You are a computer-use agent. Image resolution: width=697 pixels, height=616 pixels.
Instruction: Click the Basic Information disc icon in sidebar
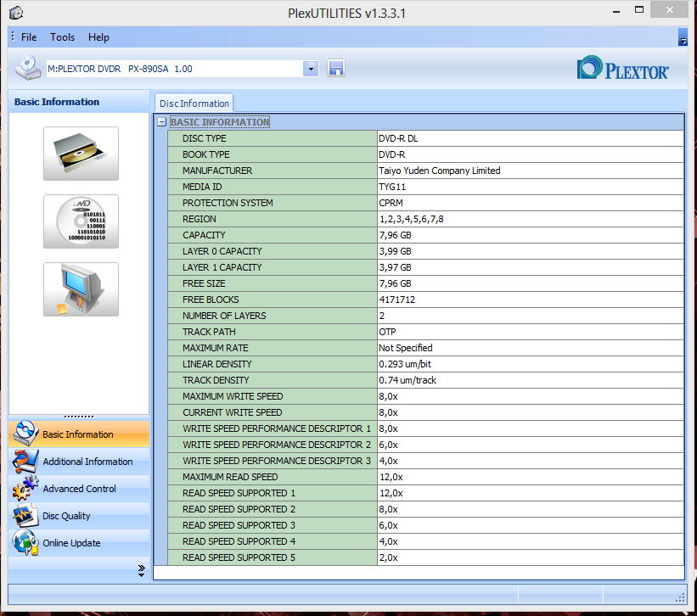[x=25, y=434]
